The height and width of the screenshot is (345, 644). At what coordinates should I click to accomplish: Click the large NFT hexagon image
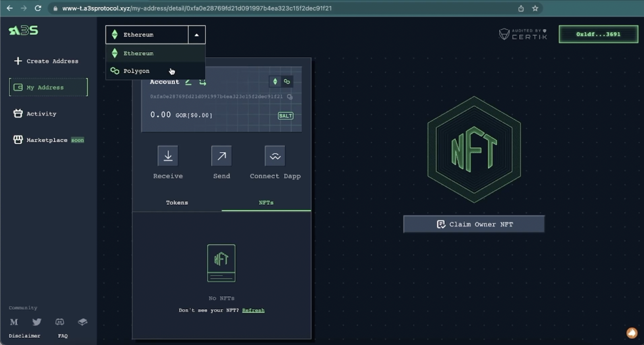474,150
